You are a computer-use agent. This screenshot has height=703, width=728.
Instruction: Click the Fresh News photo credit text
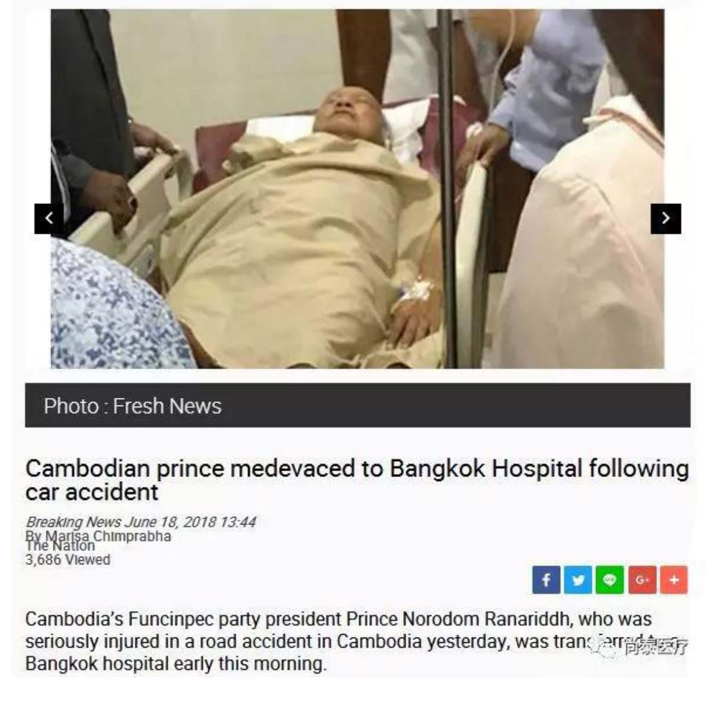coord(167,406)
